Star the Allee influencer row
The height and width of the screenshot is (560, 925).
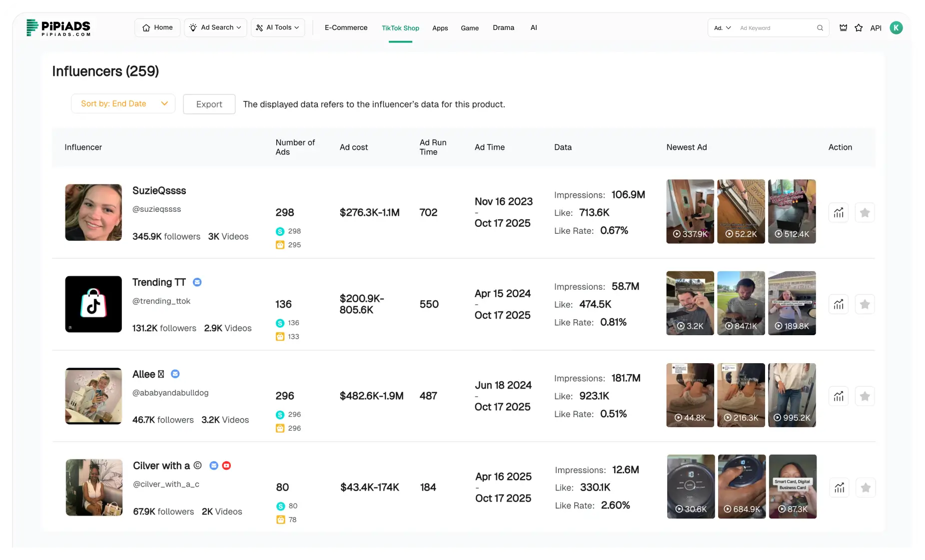click(x=865, y=396)
